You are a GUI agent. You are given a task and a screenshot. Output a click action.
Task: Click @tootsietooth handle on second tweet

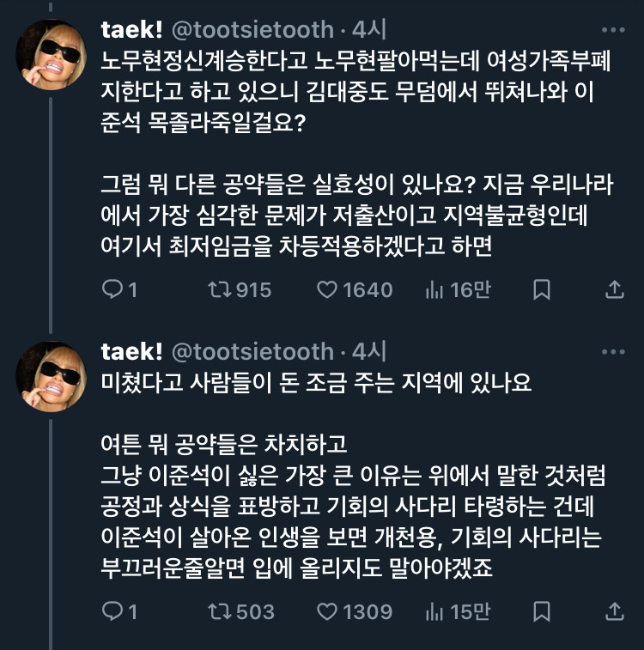[x=253, y=352]
